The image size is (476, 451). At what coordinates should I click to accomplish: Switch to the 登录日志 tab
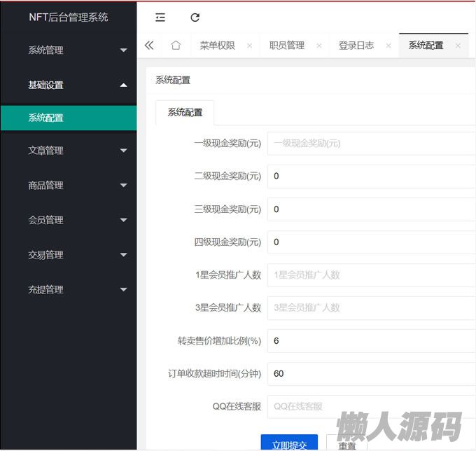click(x=356, y=46)
